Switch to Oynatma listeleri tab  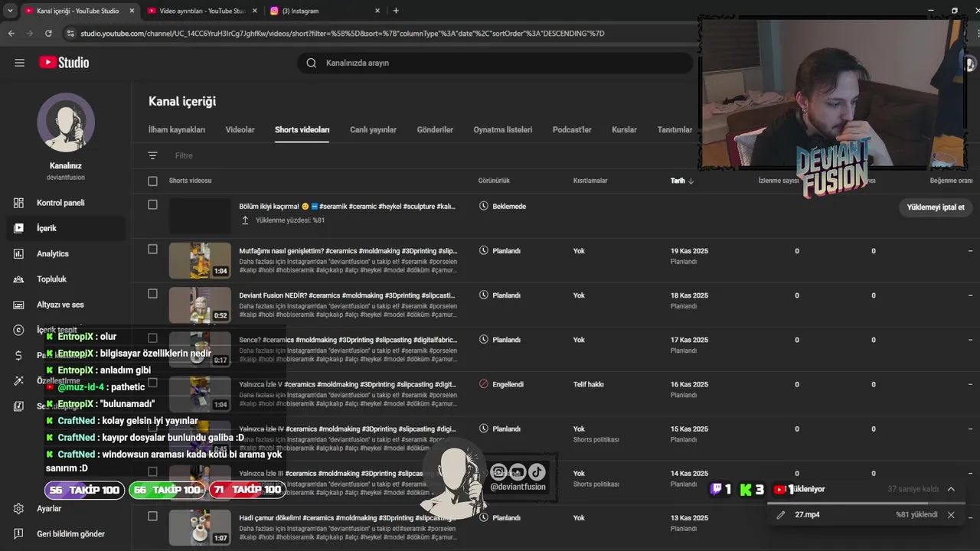coord(503,130)
